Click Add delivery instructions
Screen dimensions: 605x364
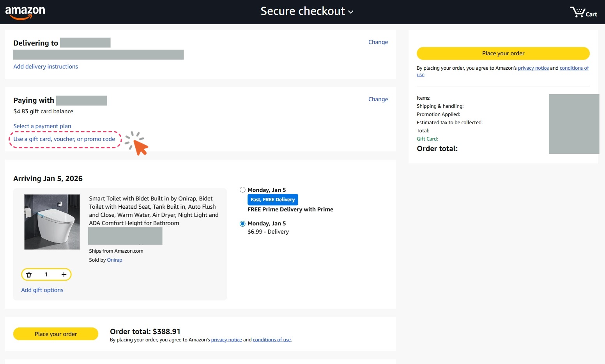tap(46, 67)
